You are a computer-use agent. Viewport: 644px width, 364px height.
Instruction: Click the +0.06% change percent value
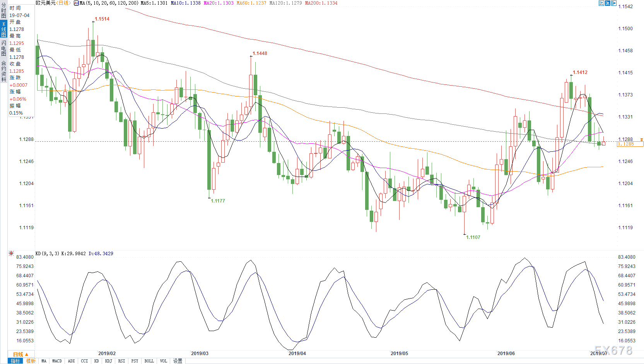18,99
